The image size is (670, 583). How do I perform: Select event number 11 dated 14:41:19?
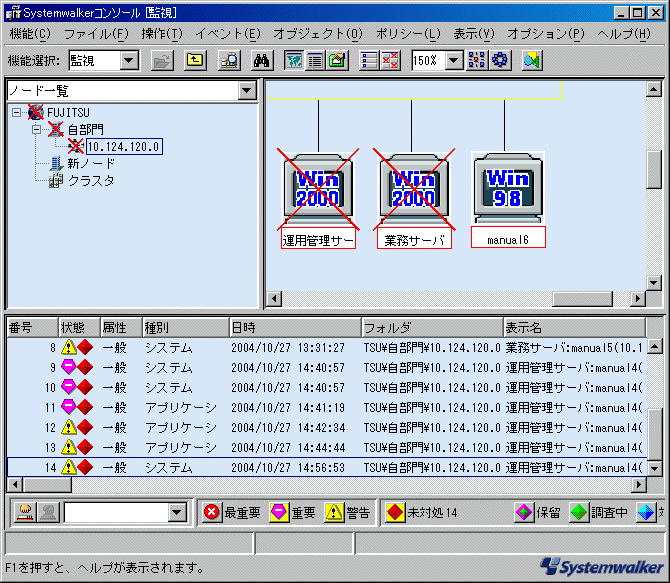pyautogui.click(x=326, y=407)
